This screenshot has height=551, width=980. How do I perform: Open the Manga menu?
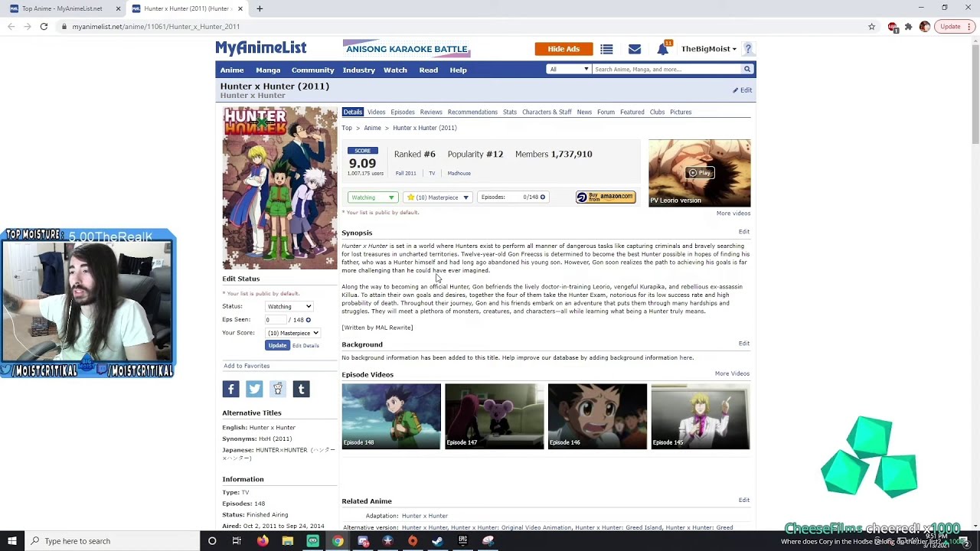[268, 70]
